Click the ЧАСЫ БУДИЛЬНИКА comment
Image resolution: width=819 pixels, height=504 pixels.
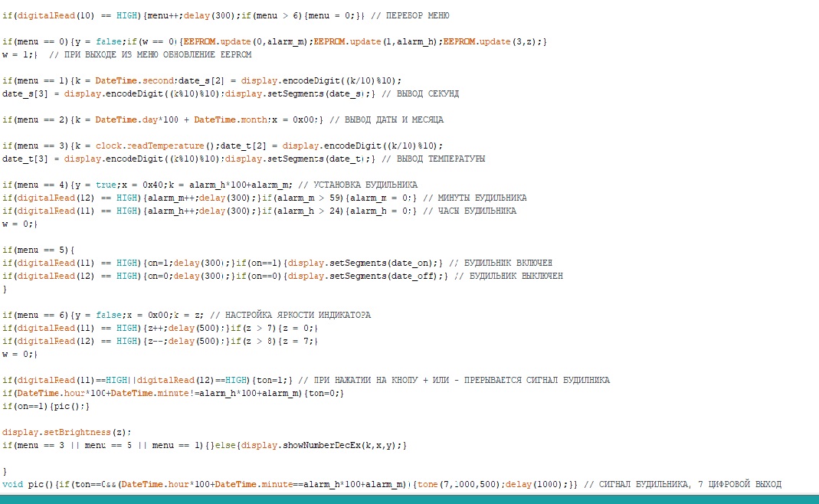470,211
